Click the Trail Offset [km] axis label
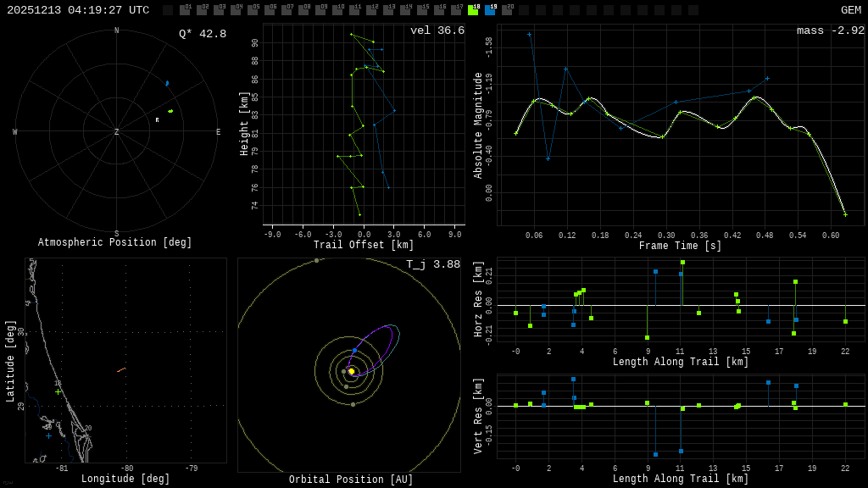This screenshot has width=868, height=488. (363, 245)
